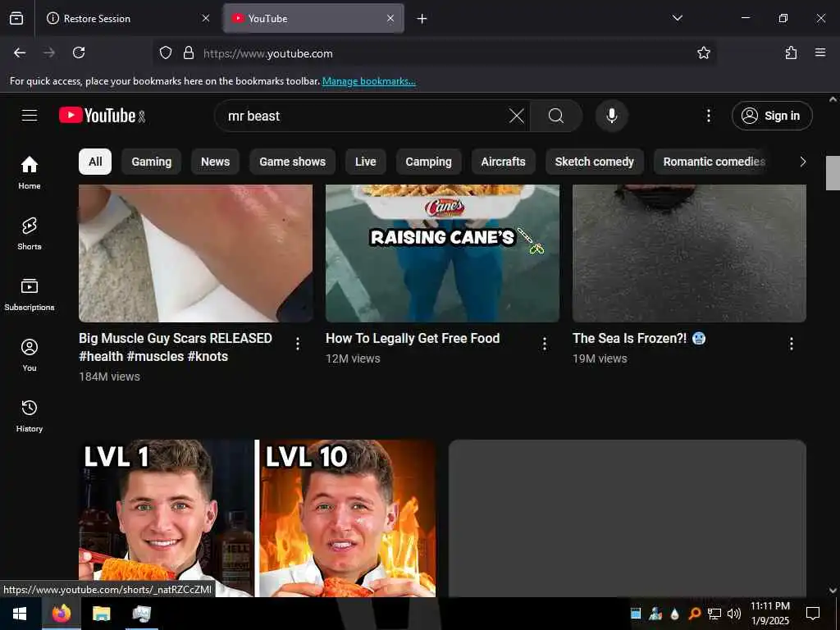Open options for Big Muscle Guy Scars video
Image resolution: width=840 pixels, height=630 pixels.
tap(297, 344)
